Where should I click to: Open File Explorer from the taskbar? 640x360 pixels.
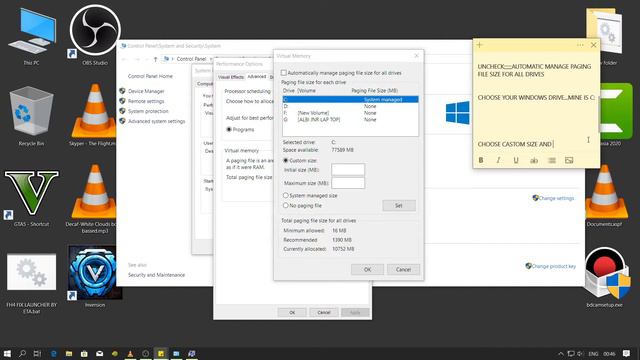[69, 353]
